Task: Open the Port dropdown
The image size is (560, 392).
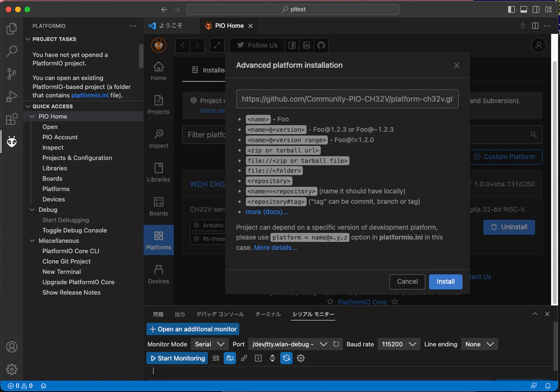Action: [x=289, y=344]
